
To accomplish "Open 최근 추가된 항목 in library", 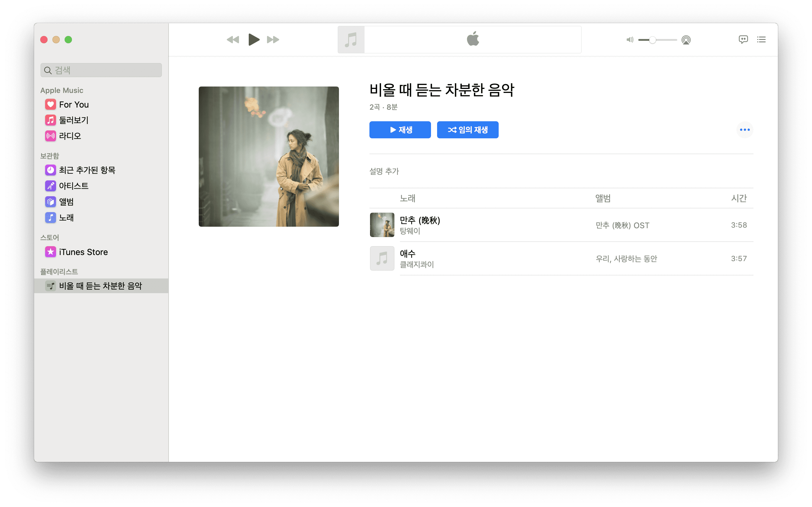I will (x=87, y=170).
